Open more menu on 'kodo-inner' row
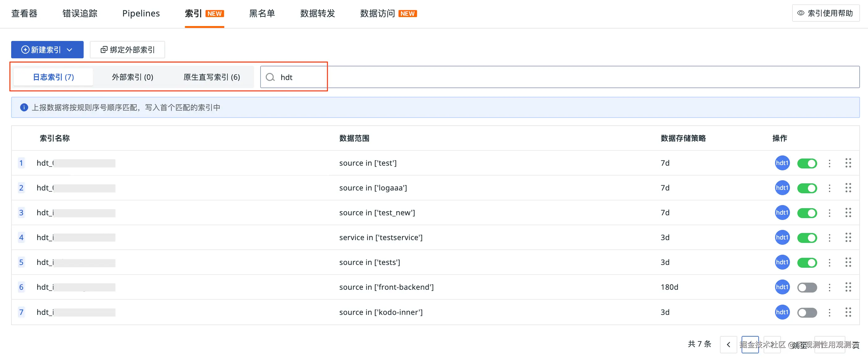The width and height of the screenshot is (868, 358). click(829, 312)
